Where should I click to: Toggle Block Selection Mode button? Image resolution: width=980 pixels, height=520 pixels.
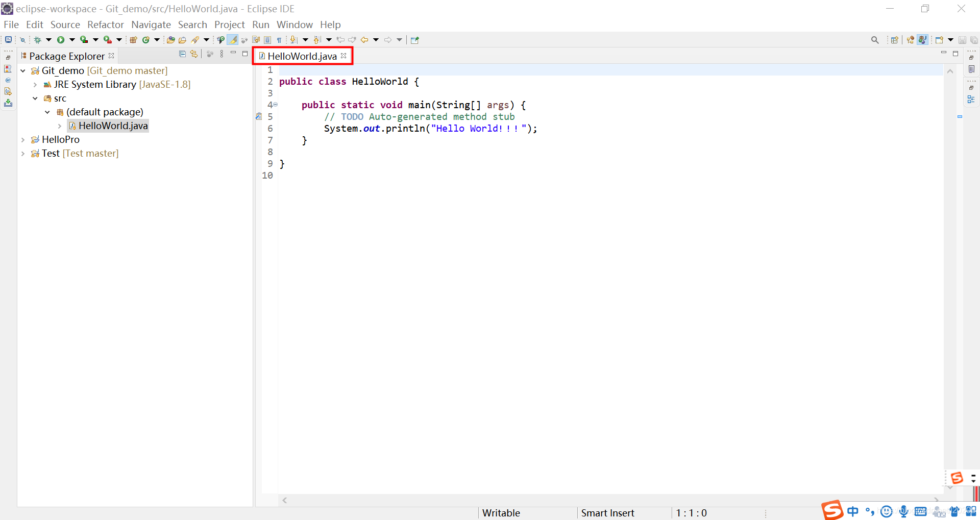267,40
